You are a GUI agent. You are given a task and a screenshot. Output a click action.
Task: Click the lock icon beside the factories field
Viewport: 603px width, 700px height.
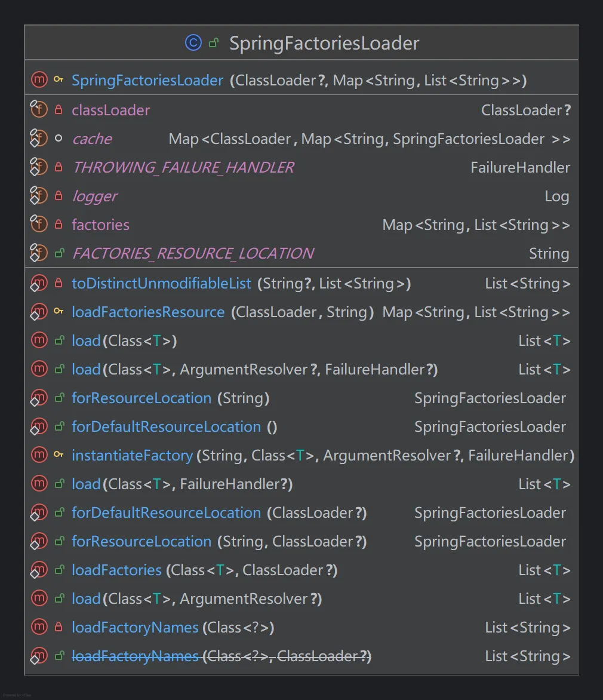[x=59, y=225]
